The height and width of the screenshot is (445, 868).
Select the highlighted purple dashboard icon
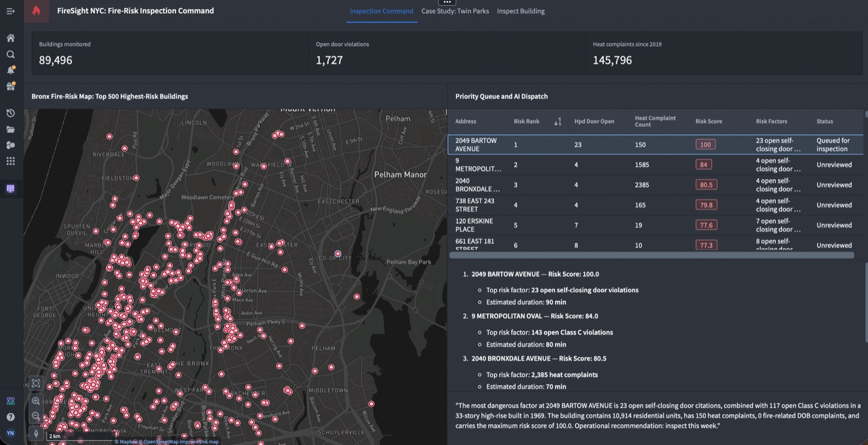point(10,189)
